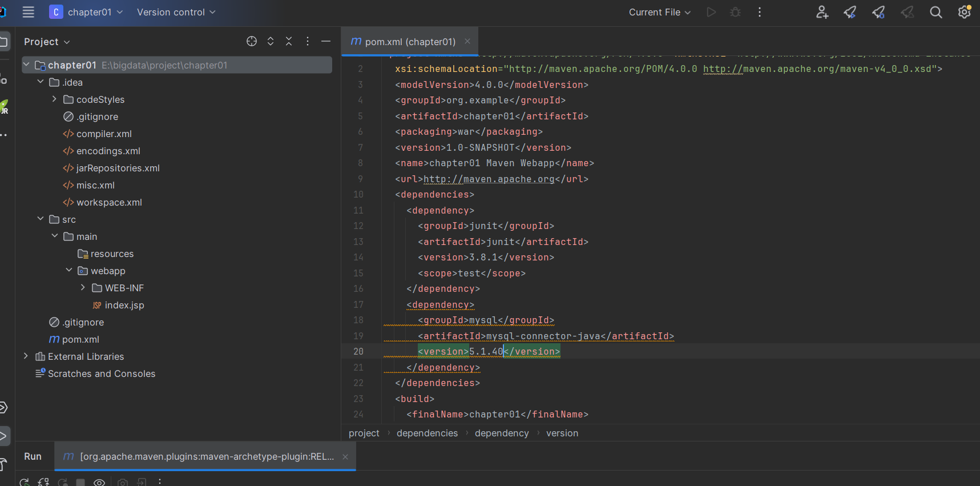Click Collapse All icon in Project panel
Image resolution: width=980 pixels, height=486 pixels.
[x=289, y=41]
